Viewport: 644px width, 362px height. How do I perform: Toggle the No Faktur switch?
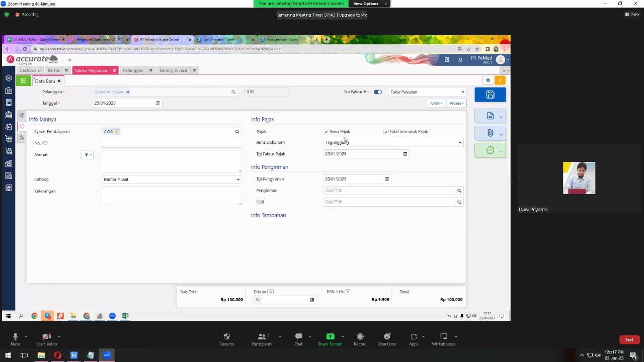click(377, 92)
